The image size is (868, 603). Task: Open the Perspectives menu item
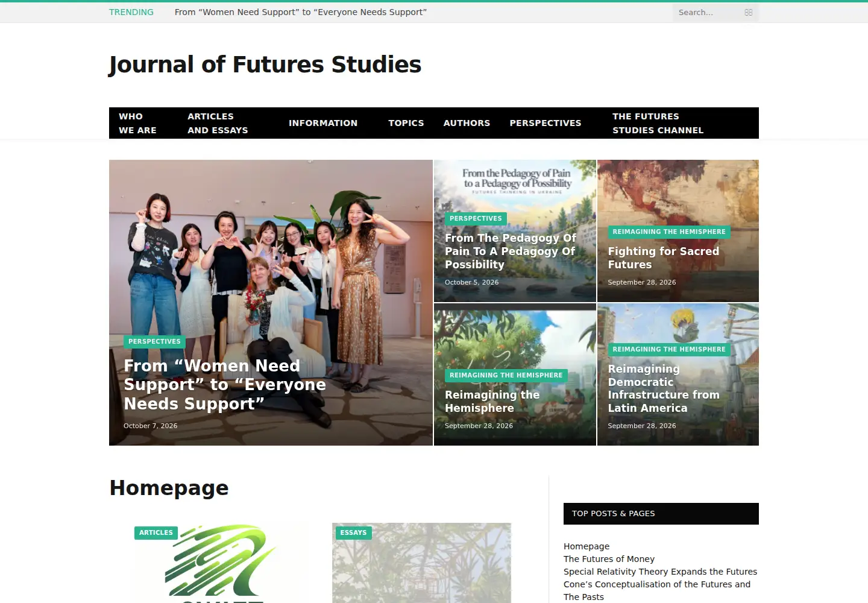coord(545,123)
